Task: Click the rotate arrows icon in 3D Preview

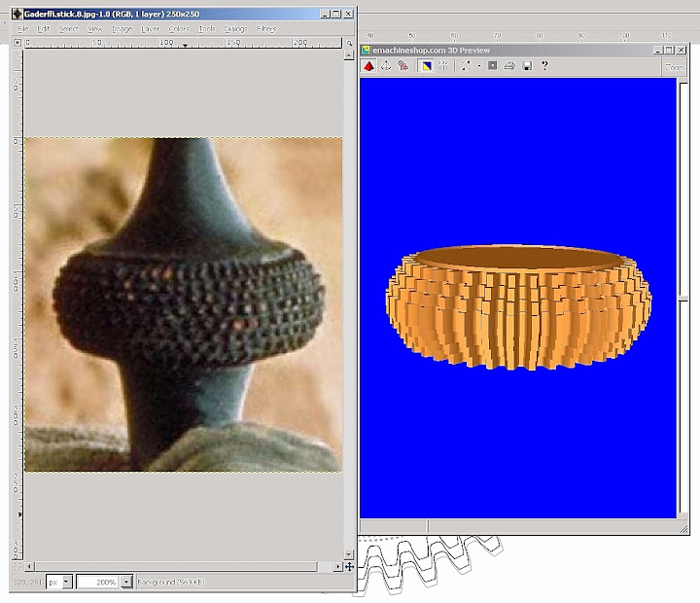Action: [466, 66]
